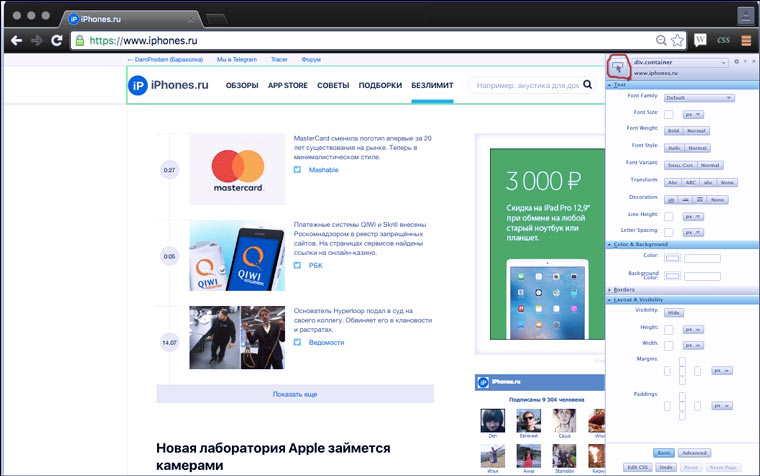Click the Twitter icon next to Mashable

[297, 170]
